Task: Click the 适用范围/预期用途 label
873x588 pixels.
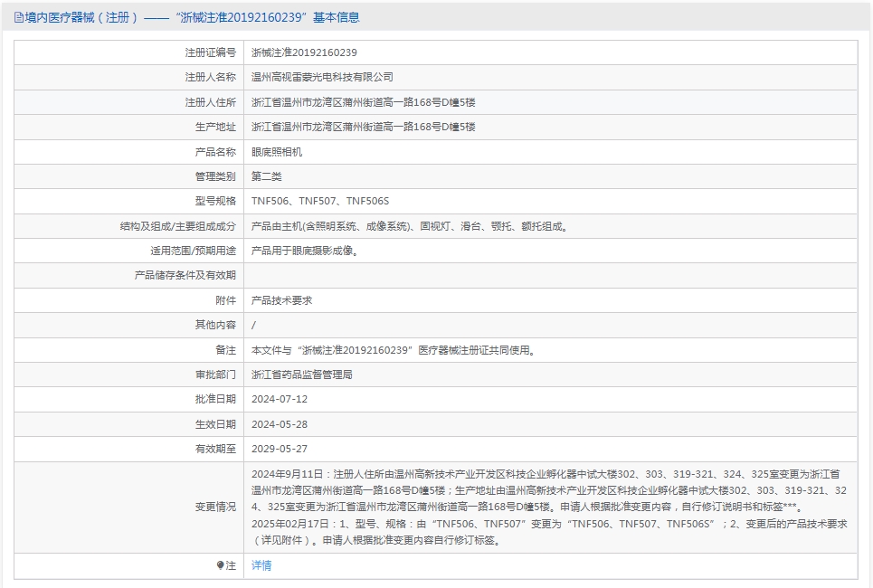Action: point(194,251)
